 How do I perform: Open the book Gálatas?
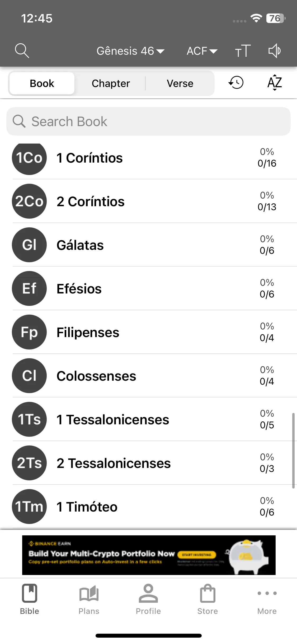(x=154, y=245)
